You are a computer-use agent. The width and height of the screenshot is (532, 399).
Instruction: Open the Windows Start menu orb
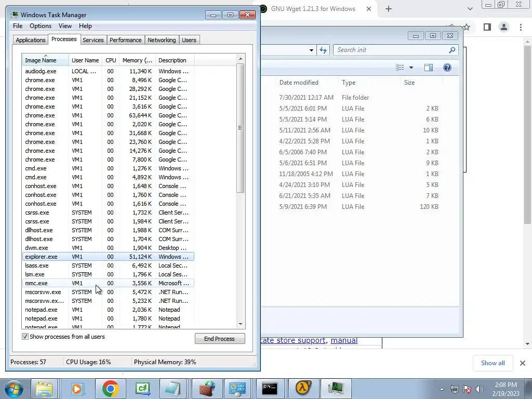(x=14, y=389)
